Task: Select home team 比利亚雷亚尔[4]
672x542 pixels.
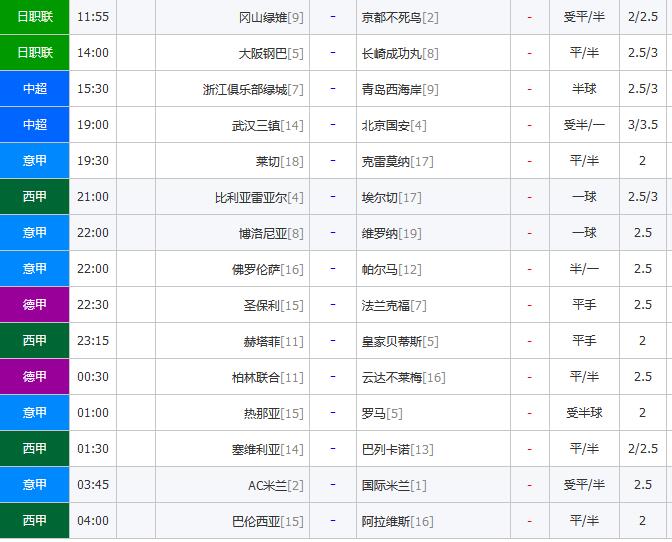Action: [x=259, y=197]
